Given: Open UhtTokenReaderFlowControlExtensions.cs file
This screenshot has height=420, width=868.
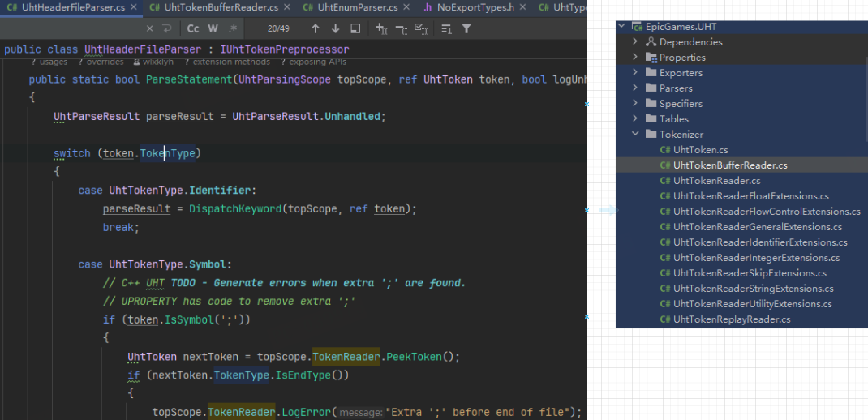Looking at the screenshot, I should [767, 212].
